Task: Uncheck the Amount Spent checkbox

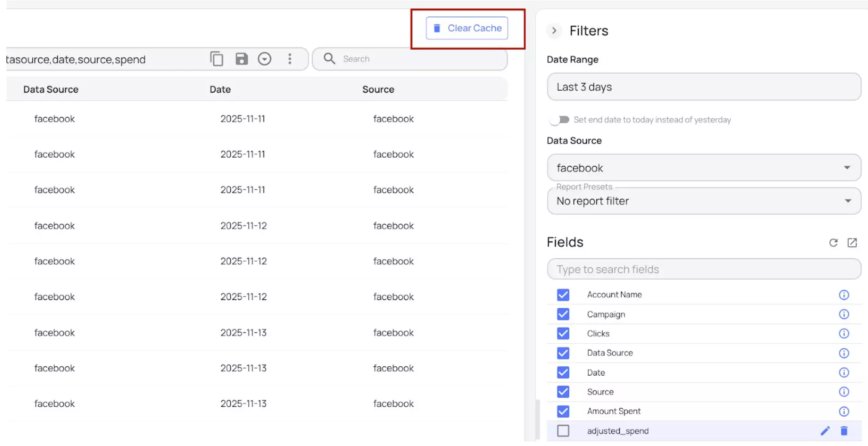Action: tap(563, 411)
